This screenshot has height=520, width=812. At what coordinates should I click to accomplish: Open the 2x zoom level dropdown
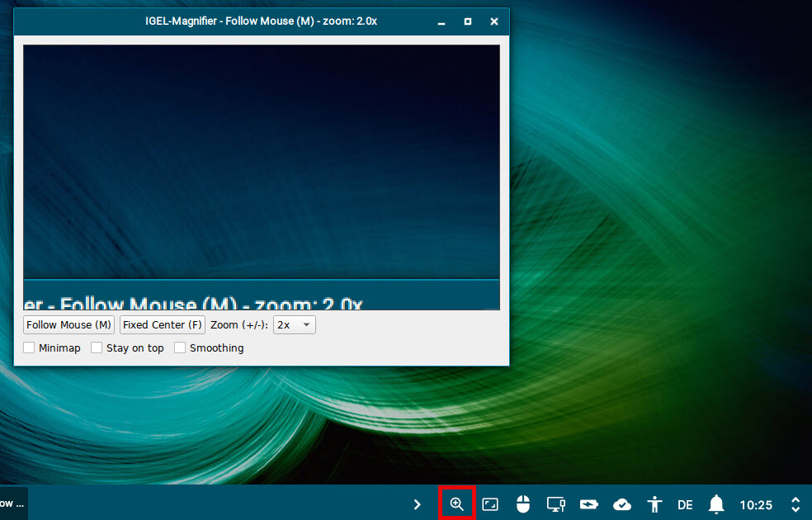[x=295, y=325]
